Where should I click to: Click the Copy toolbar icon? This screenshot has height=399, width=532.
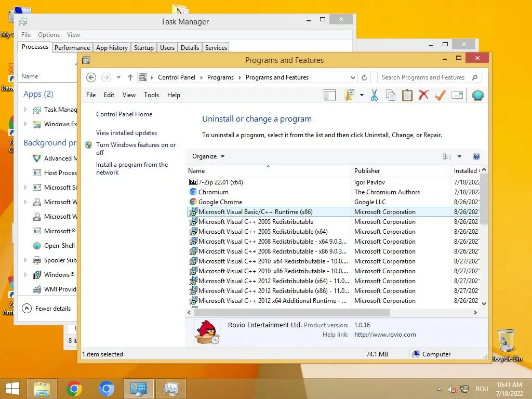pos(391,96)
